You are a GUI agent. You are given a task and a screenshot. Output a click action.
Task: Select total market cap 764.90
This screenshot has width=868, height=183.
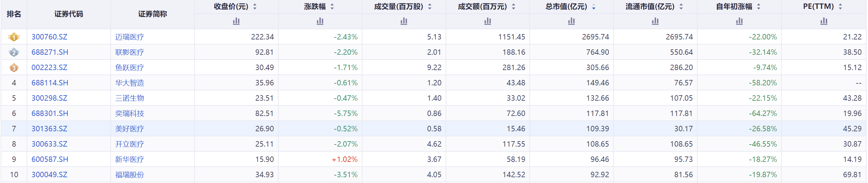click(598, 52)
